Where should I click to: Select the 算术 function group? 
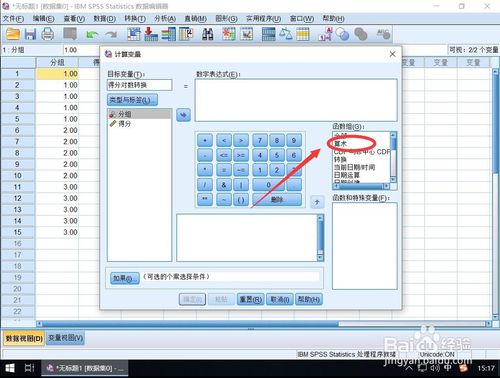341,144
